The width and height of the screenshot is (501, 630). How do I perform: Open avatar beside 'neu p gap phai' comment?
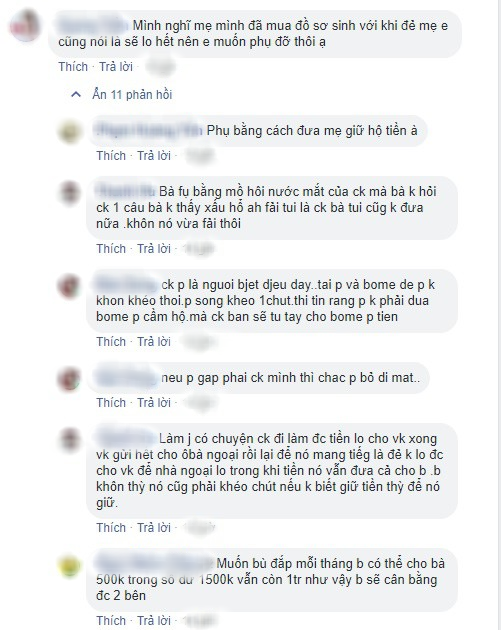click(x=70, y=378)
